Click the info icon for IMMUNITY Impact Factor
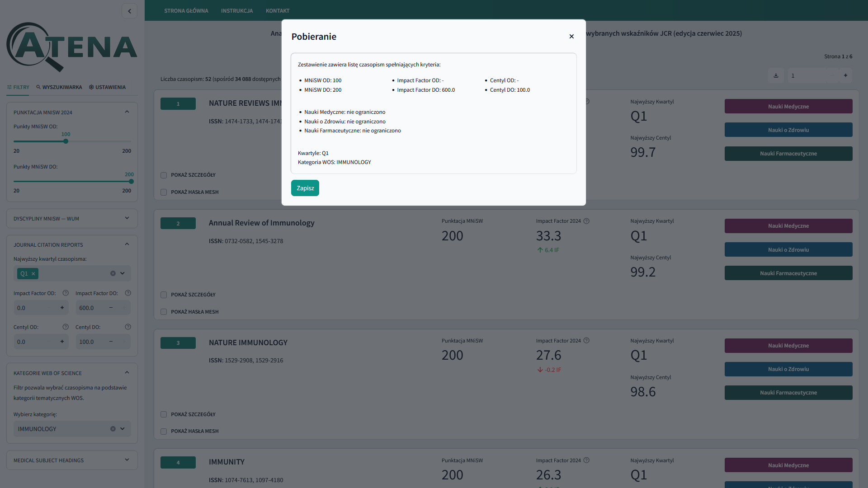 click(586, 460)
